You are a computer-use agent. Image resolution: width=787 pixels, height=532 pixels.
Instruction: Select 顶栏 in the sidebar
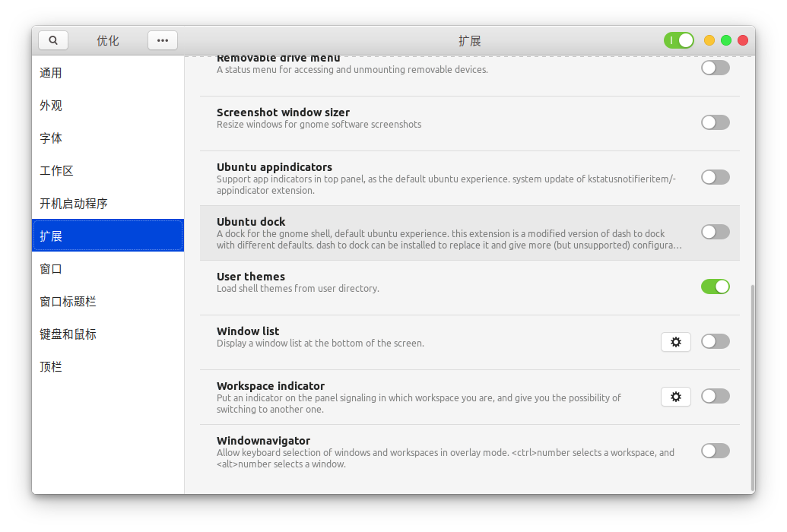[108, 367]
